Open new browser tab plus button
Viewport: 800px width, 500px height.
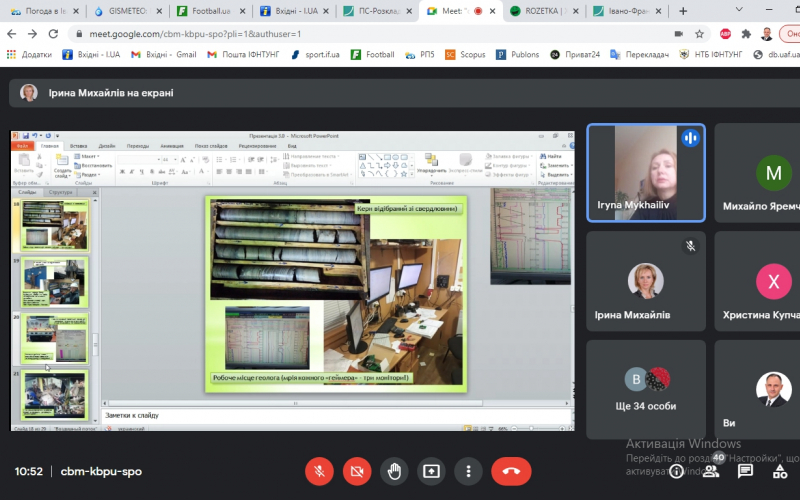[x=683, y=11]
